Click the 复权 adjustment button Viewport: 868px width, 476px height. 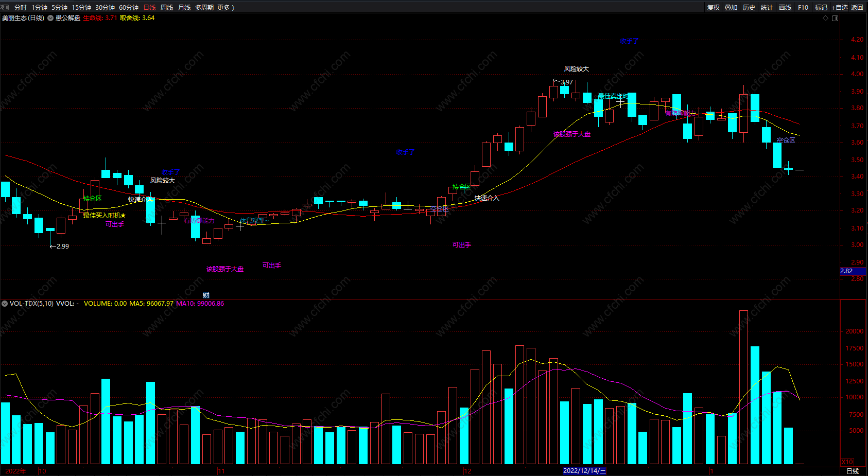pyautogui.click(x=714, y=7)
